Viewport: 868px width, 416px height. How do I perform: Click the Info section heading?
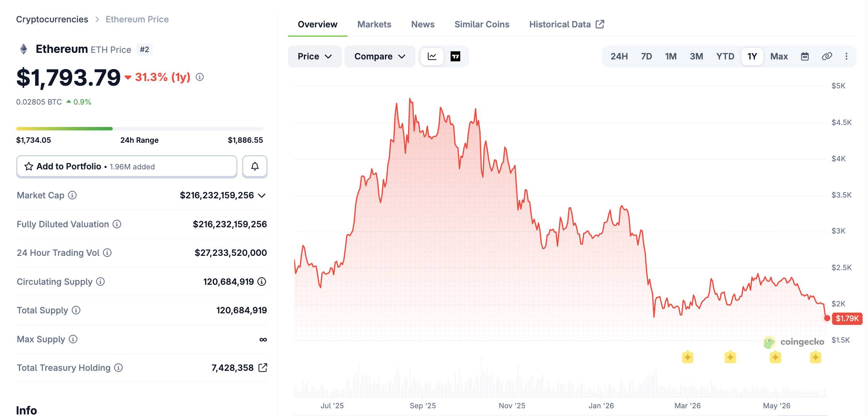(27, 410)
